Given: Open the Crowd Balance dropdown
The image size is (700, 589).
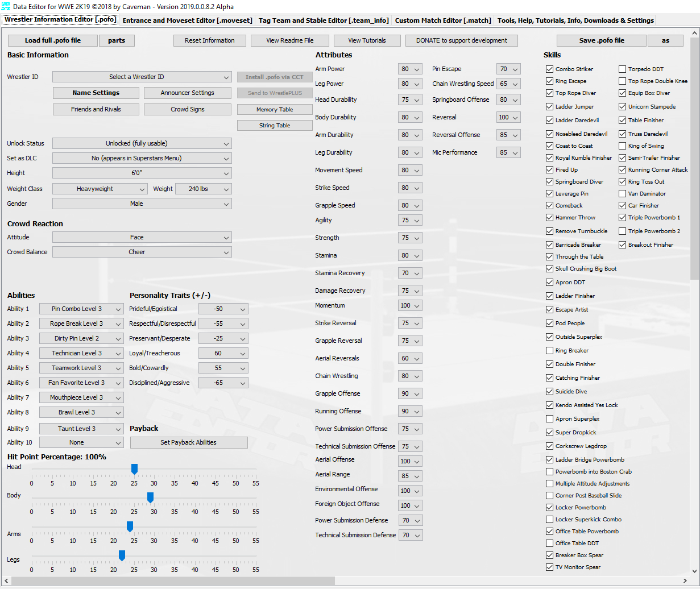Looking at the screenshot, I should pos(142,252).
